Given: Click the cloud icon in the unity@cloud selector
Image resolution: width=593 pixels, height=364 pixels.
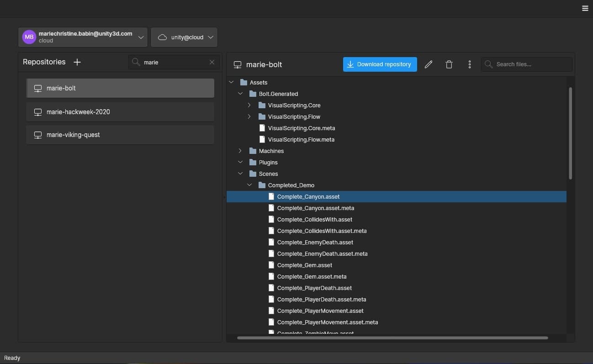Looking at the screenshot, I should point(162,37).
